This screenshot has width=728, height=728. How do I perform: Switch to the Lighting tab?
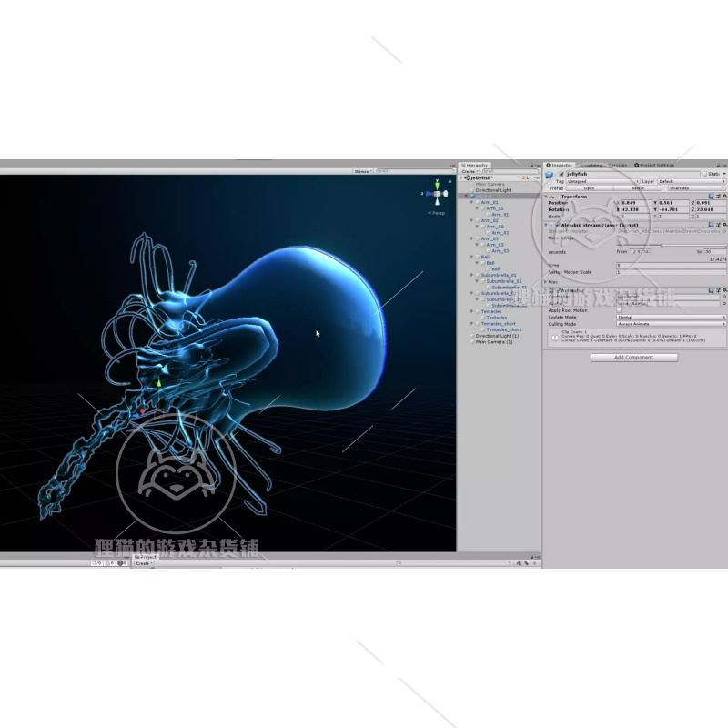coord(591,166)
